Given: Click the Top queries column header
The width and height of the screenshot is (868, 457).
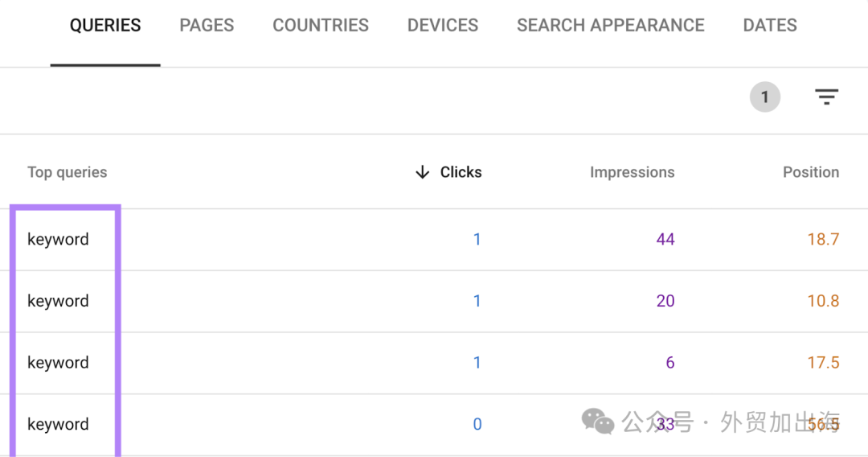Looking at the screenshot, I should point(68,172).
